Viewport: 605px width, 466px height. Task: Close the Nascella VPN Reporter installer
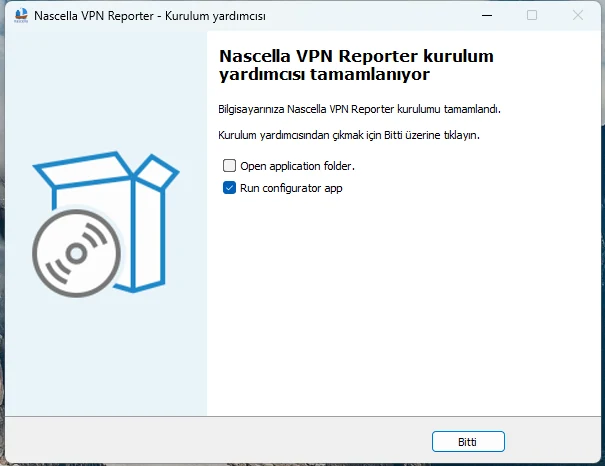(x=578, y=15)
